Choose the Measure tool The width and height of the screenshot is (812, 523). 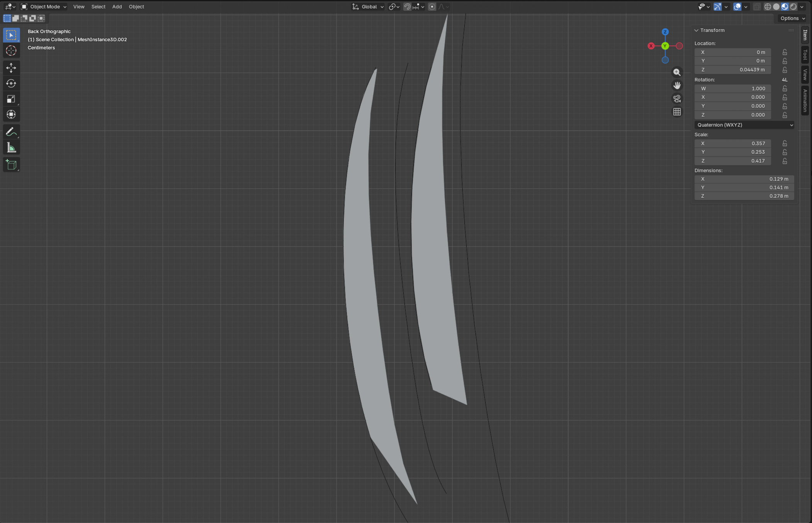11,148
